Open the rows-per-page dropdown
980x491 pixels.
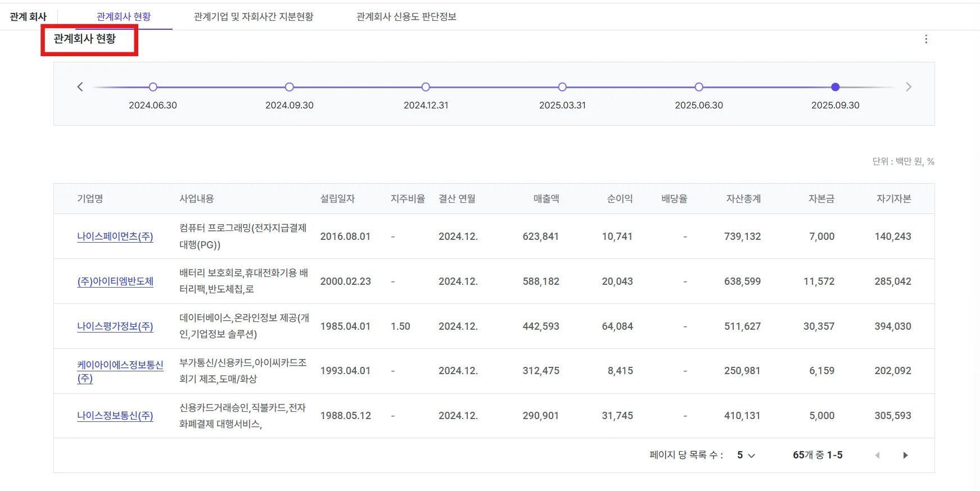click(x=746, y=455)
